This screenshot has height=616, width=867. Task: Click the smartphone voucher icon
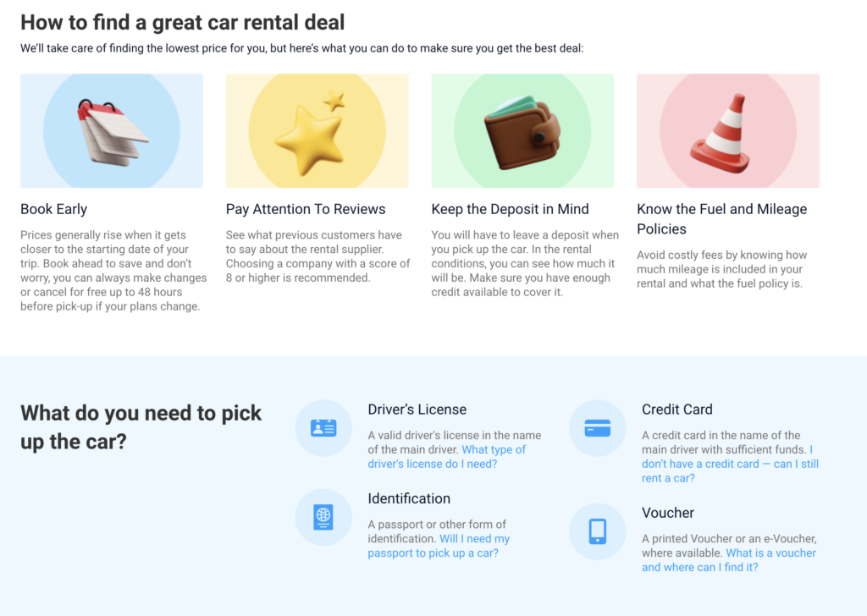click(x=597, y=531)
